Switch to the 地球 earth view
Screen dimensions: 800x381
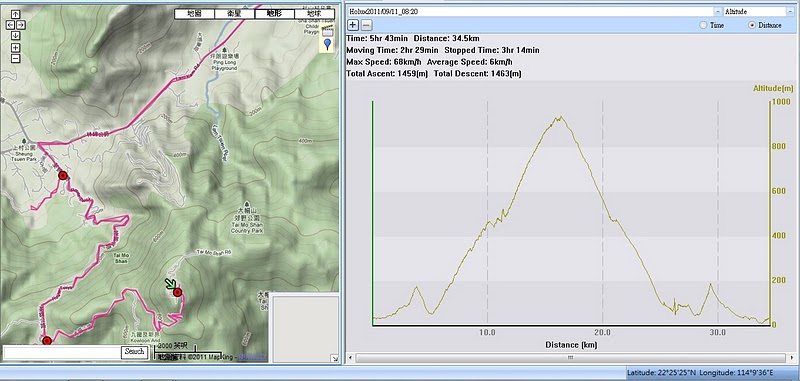click(315, 14)
